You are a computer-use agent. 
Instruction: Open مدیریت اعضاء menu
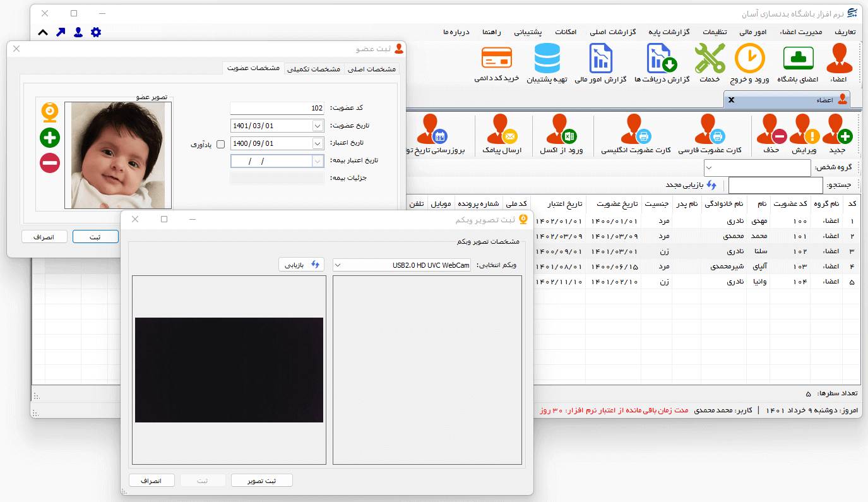tap(800, 32)
